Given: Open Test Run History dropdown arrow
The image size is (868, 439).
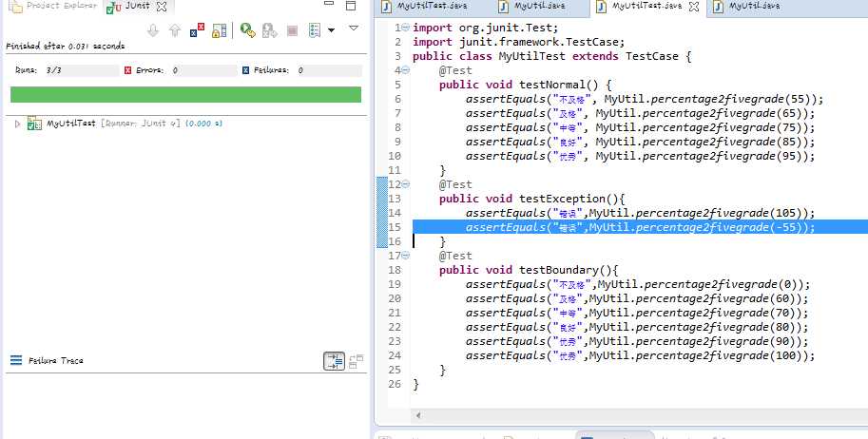Looking at the screenshot, I should [331, 30].
